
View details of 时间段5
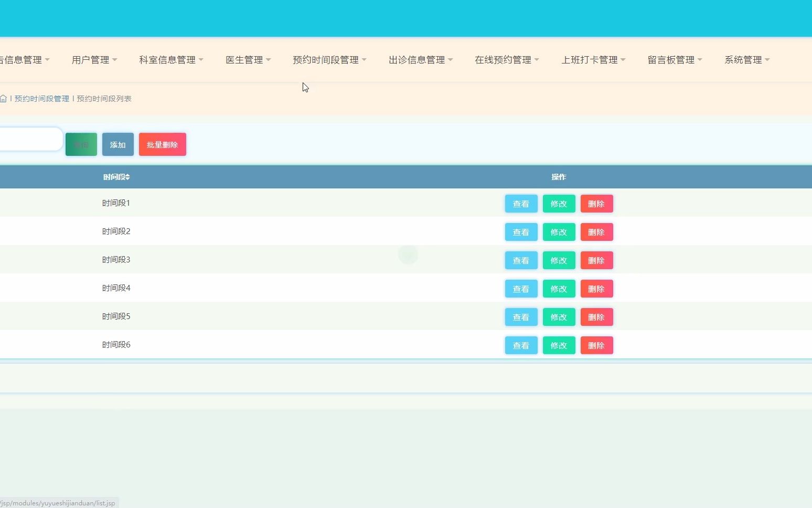pyautogui.click(x=521, y=317)
